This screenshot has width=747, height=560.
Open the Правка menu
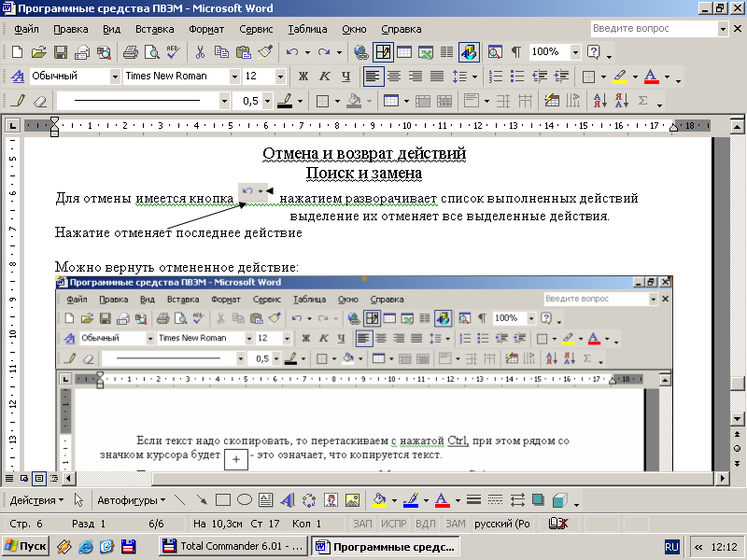71,30
